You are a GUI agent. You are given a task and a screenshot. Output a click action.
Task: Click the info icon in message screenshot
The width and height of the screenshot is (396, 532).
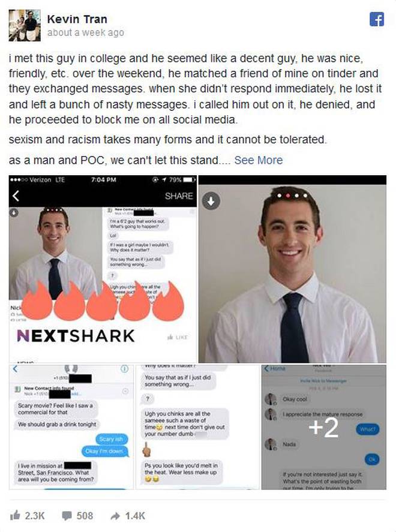125,369
